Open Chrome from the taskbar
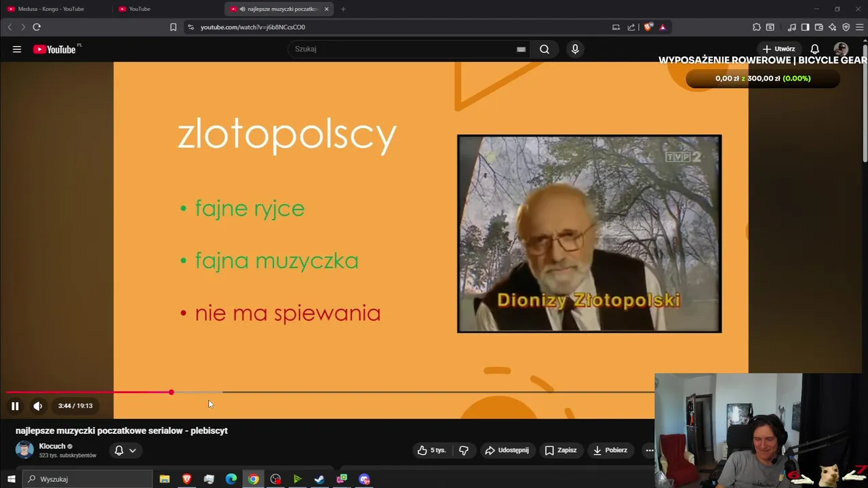 (253, 479)
